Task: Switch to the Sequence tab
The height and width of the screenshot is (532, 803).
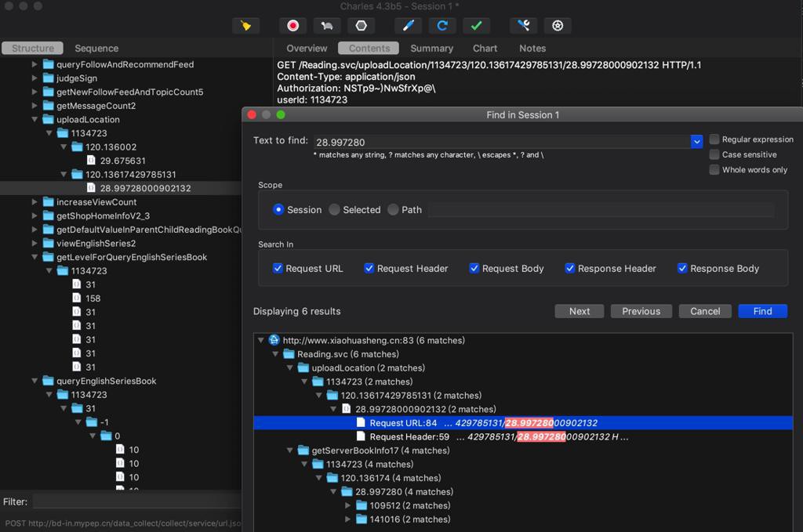Action: point(96,48)
